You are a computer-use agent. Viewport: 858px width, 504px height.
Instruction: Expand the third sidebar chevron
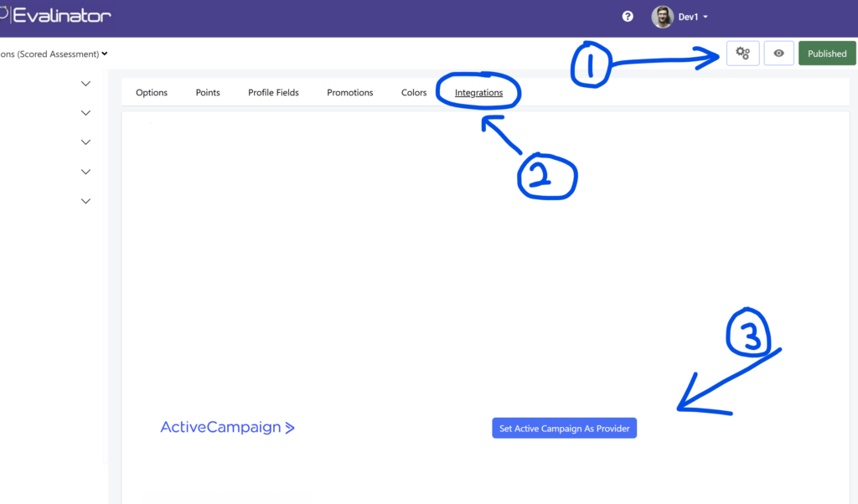click(86, 142)
